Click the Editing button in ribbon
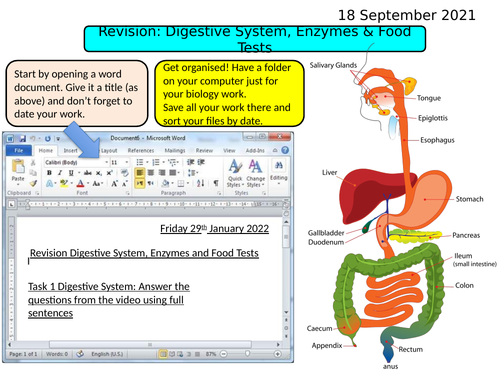 click(x=279, y=173)
